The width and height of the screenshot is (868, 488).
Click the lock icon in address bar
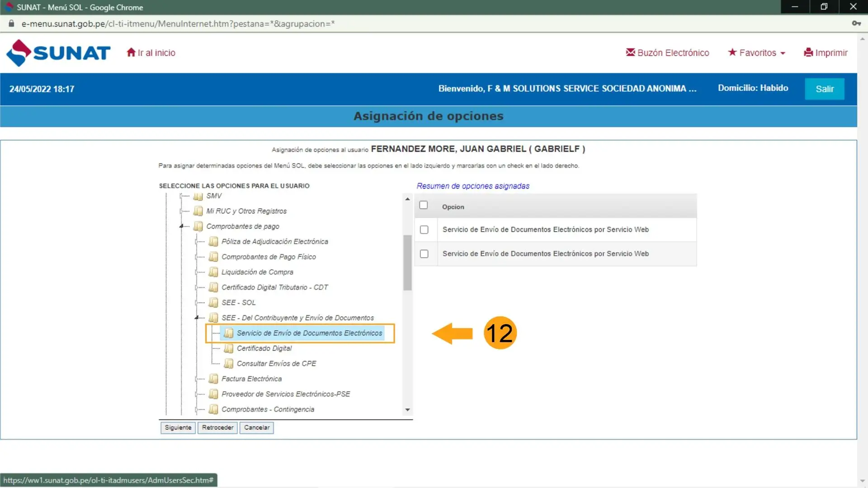[11, 23]
